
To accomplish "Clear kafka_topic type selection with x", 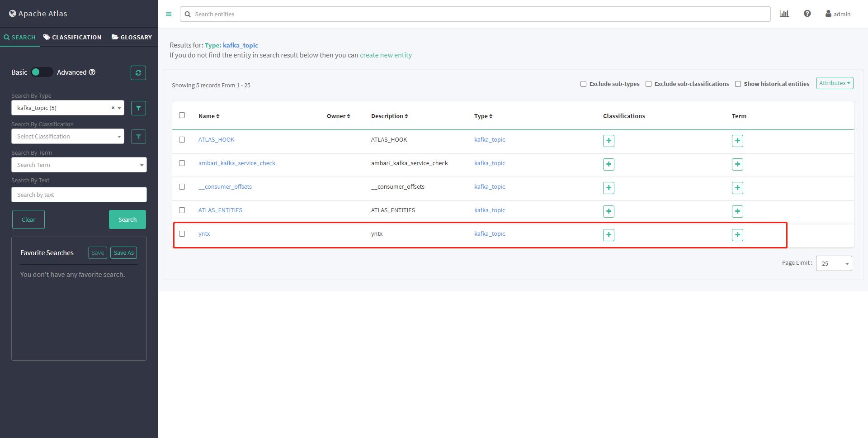I will (x=113, y=108).
